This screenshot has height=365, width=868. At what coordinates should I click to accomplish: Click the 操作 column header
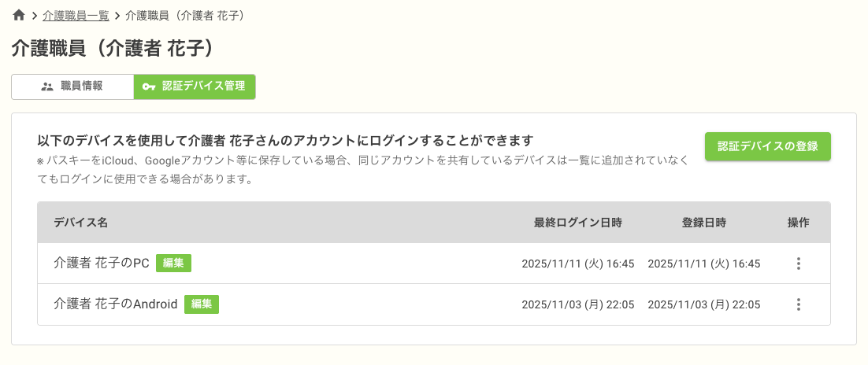pyautogui.click(x=798, y=223)
